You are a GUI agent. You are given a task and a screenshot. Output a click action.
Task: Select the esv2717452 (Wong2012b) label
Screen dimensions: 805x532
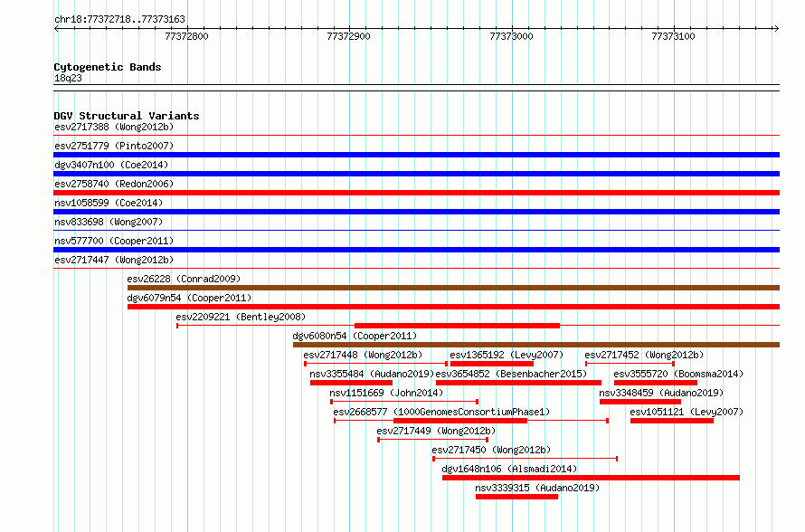tap(644, 355)
